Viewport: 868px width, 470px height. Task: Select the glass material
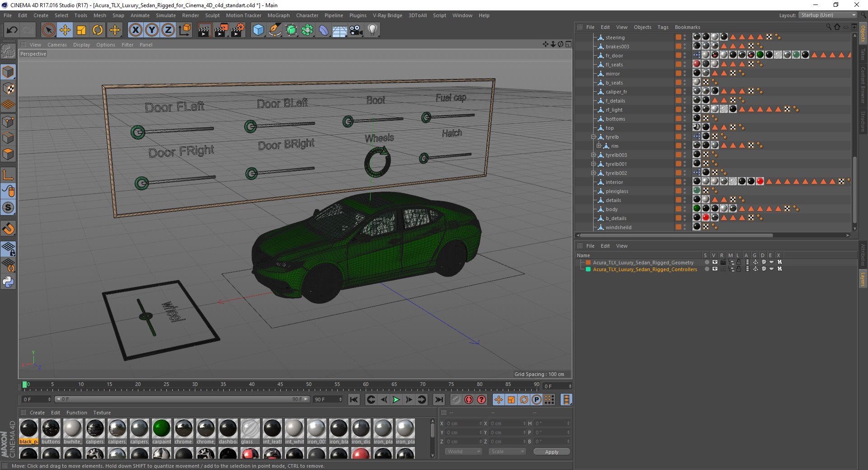click(250, 432)
